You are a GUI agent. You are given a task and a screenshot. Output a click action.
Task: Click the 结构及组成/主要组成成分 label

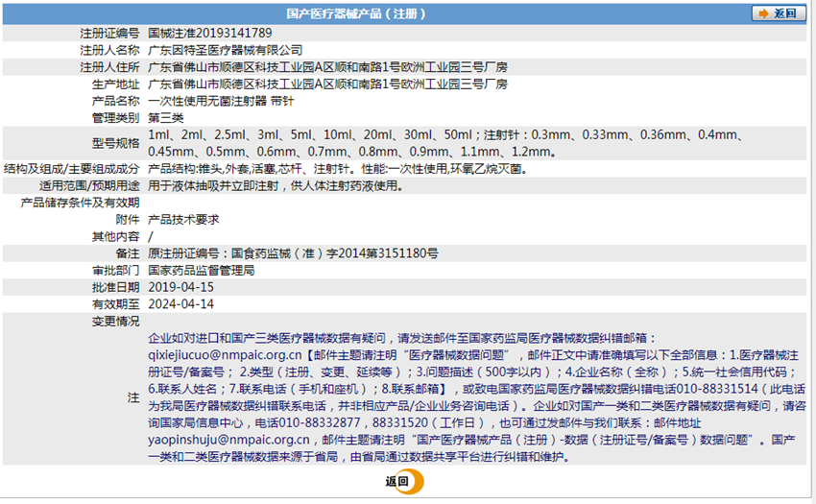[72, 169]
